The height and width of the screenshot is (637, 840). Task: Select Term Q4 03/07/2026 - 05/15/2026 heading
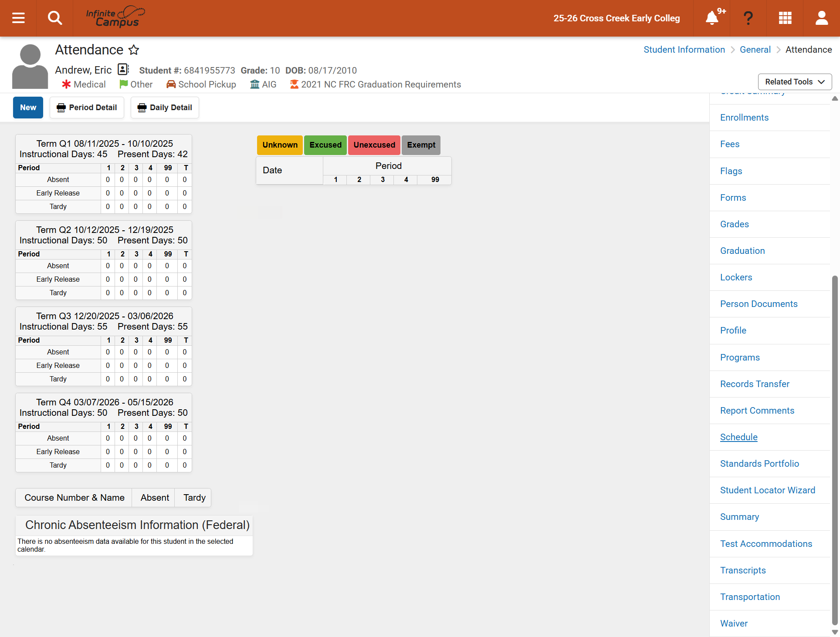point(104,402)
